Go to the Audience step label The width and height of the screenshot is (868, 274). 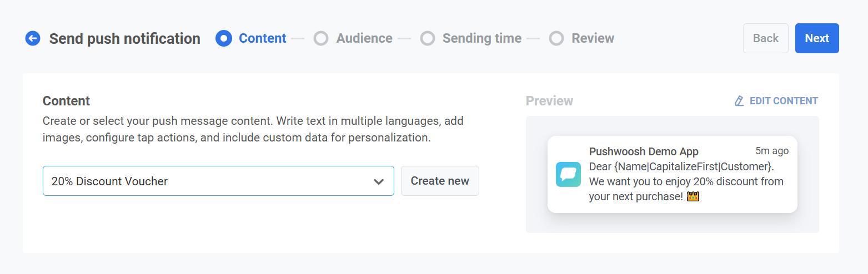364,38
